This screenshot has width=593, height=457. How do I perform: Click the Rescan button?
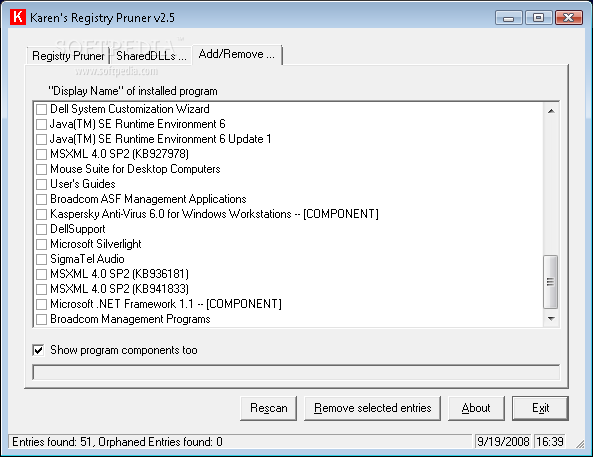[x=269, y=408]
